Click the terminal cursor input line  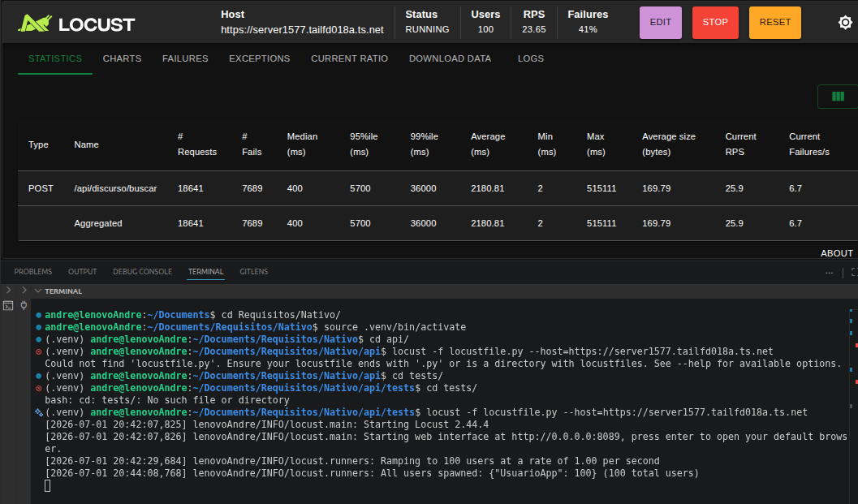tap(48, 485)
